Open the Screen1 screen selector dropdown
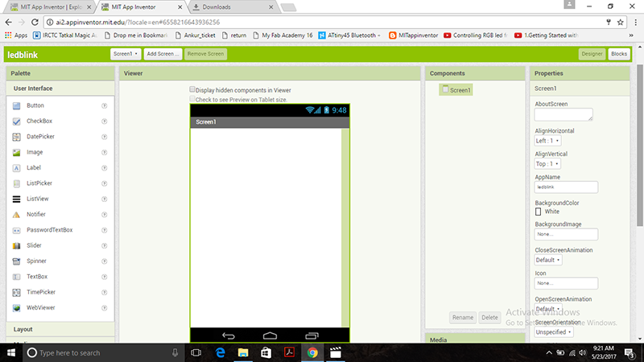The width and height of the screenshot is (644, 362). point(126,54)
